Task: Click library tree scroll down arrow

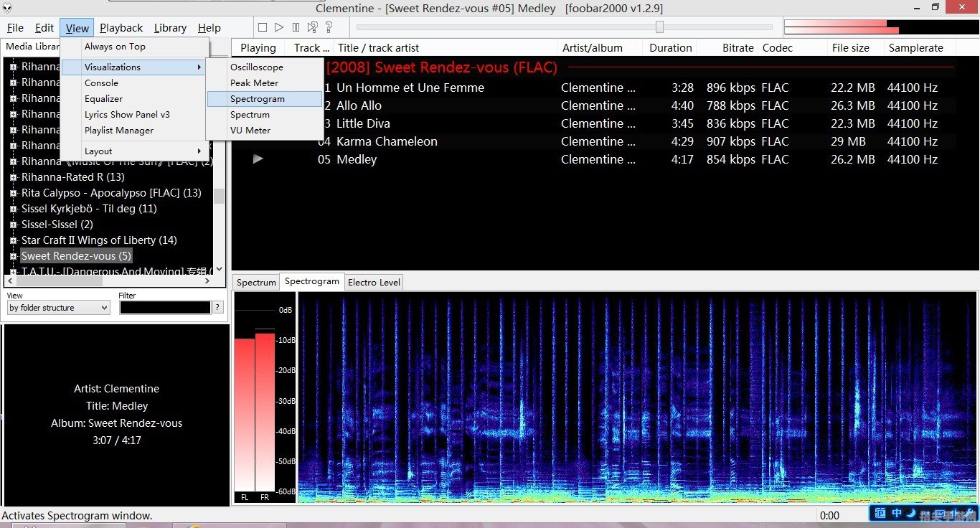Action: (x=220, y=269)
